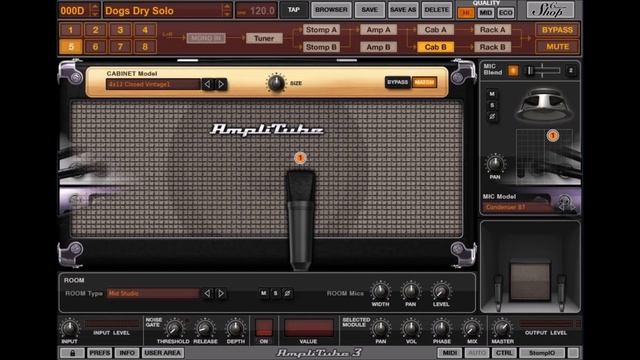Open the Stomp A module
Screen dimensions: 640x360
[321, 30]
